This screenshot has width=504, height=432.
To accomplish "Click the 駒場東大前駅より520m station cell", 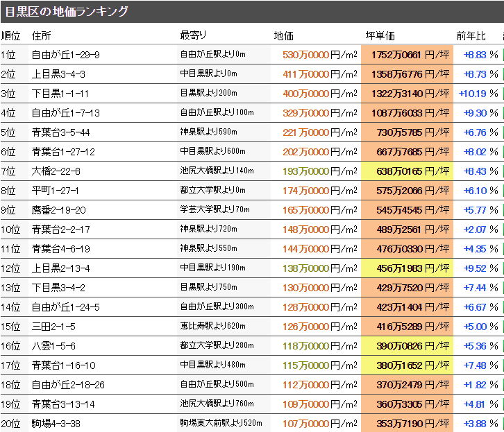I will pos(221,424).
